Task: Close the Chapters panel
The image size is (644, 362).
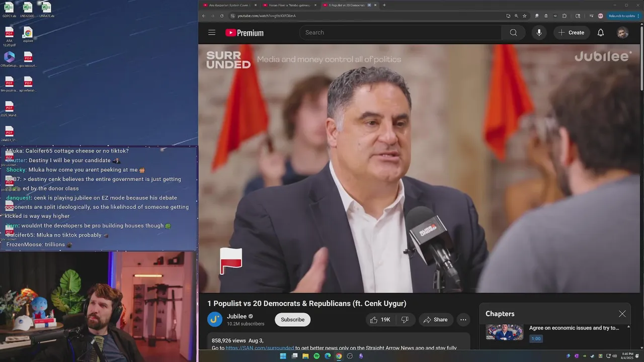Action: (x=622, y=314)
